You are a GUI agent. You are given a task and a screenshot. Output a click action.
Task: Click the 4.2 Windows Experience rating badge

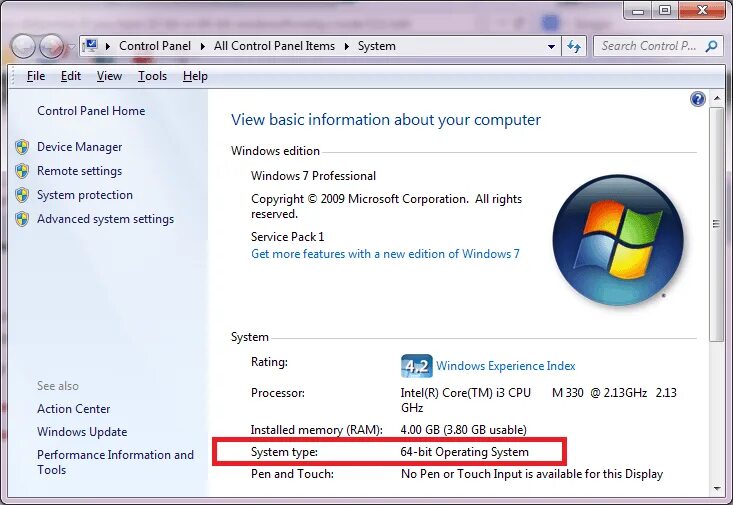tap(417, 366)
